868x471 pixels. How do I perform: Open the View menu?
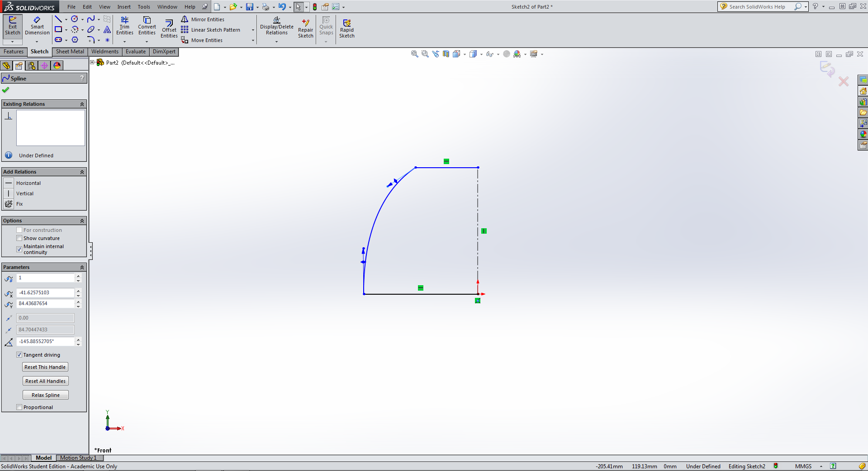click(104, 7)
